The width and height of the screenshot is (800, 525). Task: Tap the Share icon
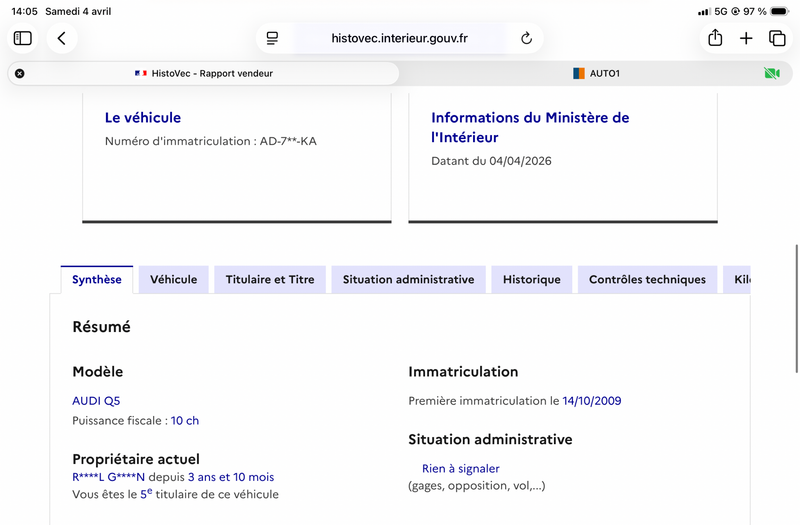(x=715, y=38)
